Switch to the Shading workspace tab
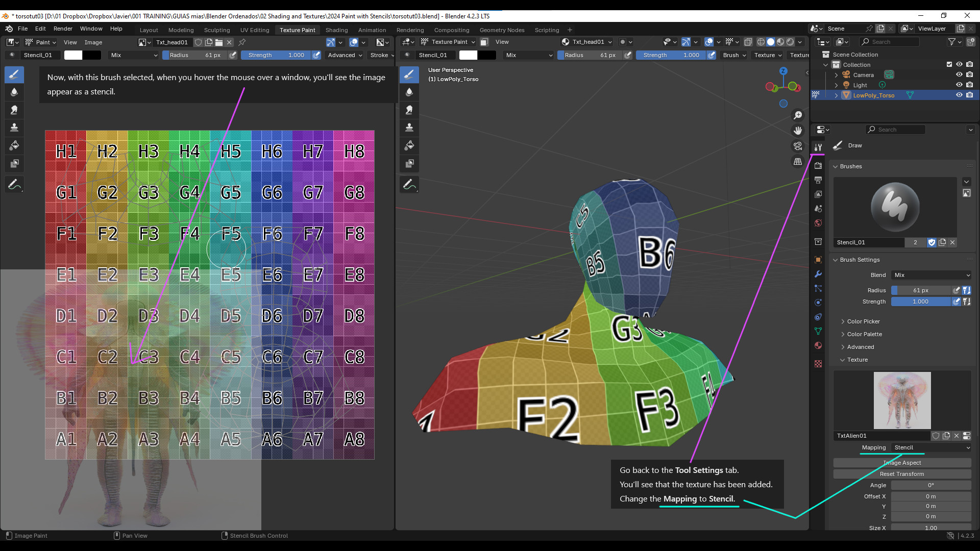The width and height of the screenshot is (980, 551). (336, 30)
